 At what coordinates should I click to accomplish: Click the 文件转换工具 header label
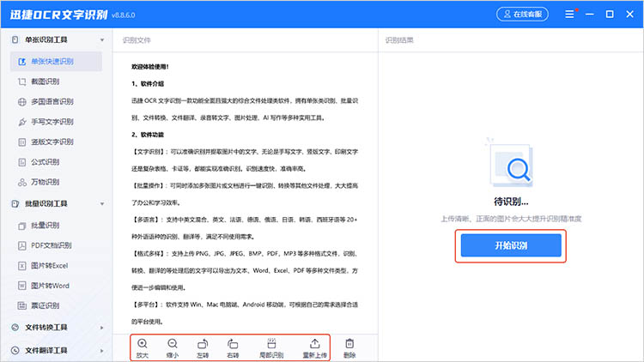point(46,328)
